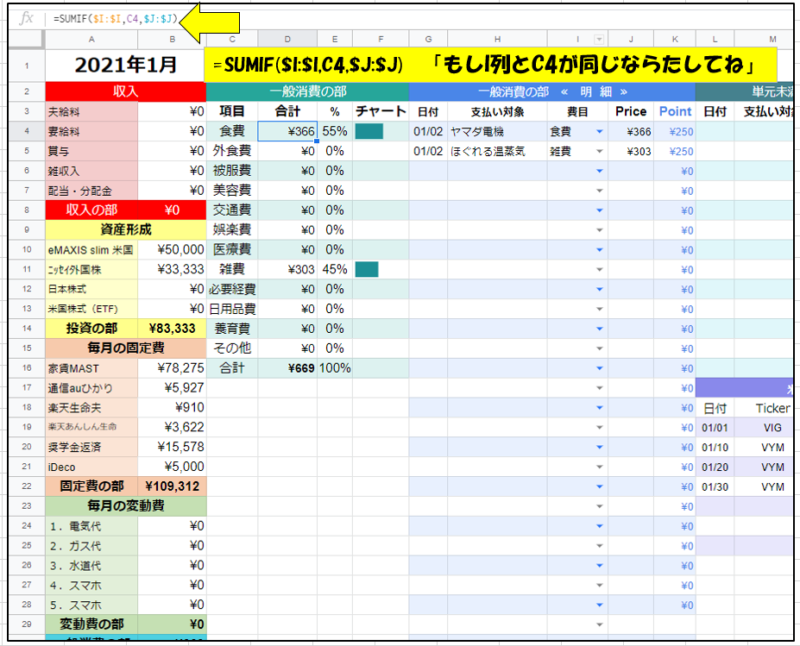Open the first empty 費目 dropdown below 雑費
800x646 pixels.
point(599,172)
